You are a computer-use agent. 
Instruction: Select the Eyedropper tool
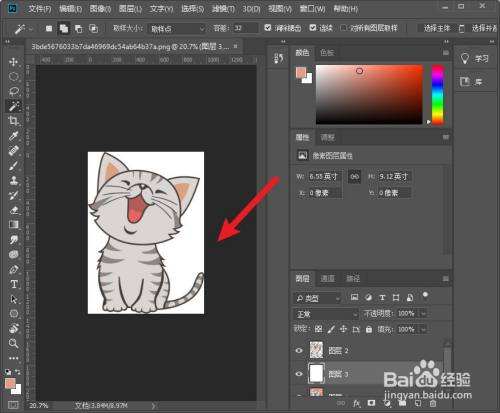tap(13, 136)
